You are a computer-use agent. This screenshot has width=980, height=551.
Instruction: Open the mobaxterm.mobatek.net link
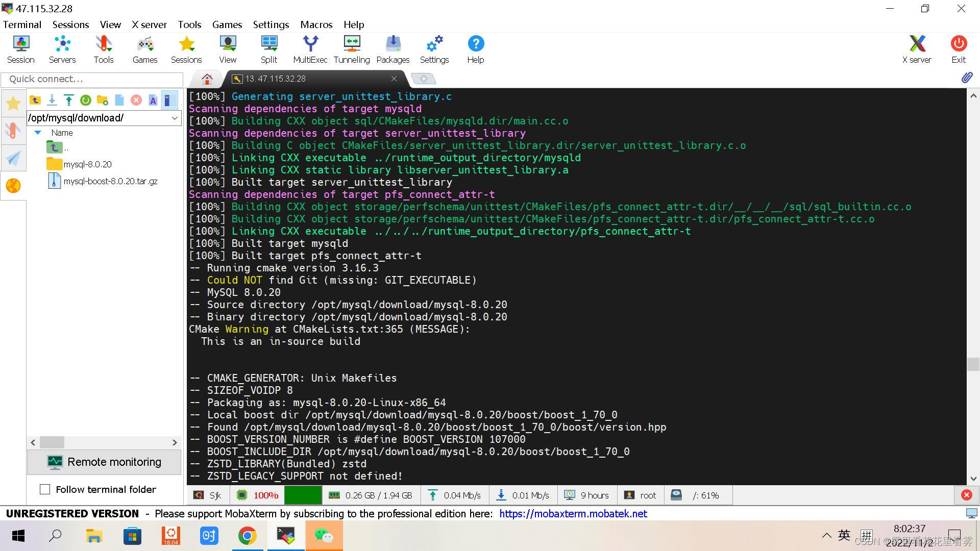click(573, 514)
